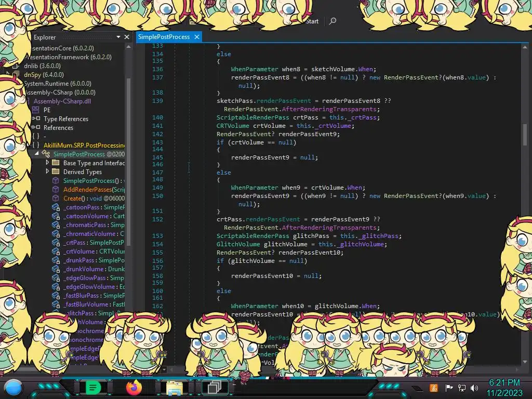
Task: Click the _chromaticVolume field icon
Action: 56,233
